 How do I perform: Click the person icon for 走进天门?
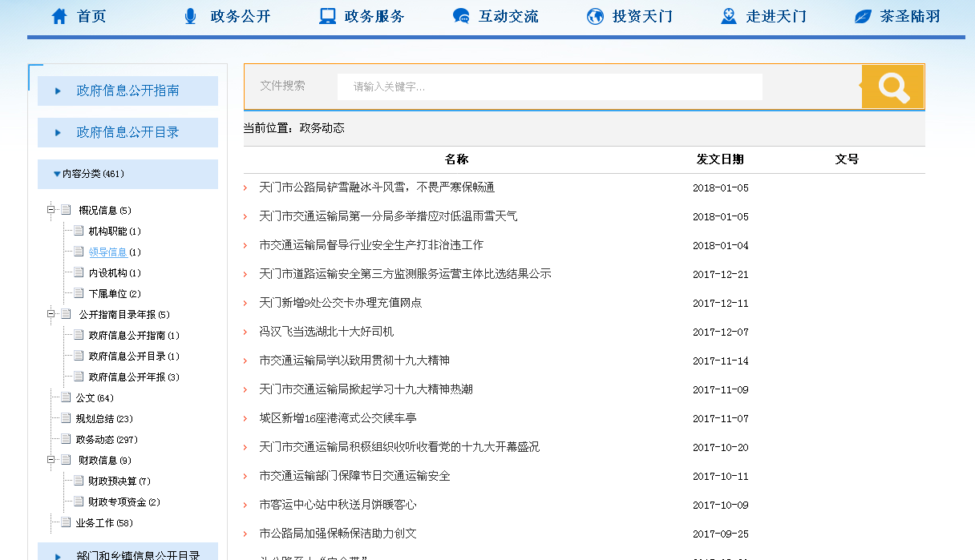(x=728, y=16)
